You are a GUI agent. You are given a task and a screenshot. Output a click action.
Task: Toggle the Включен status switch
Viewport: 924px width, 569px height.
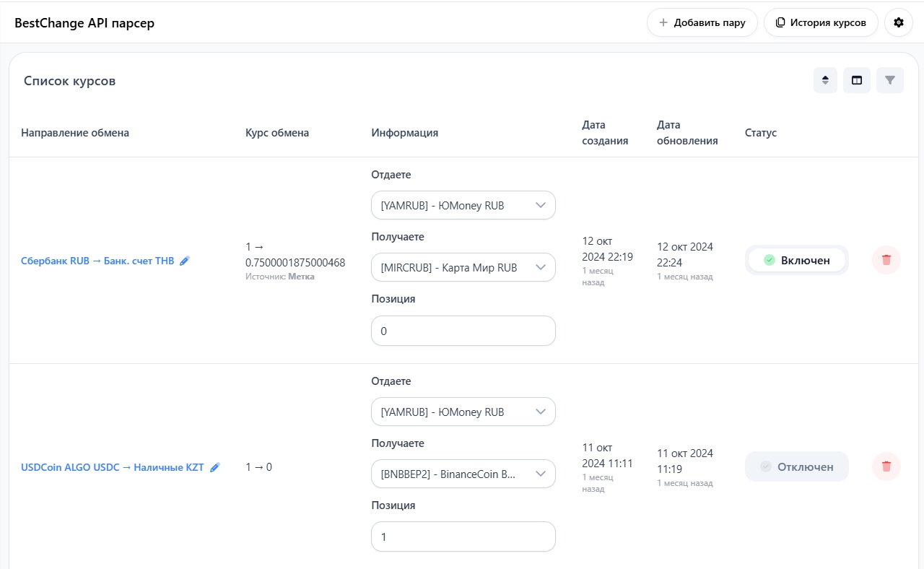tap(796, 260)
